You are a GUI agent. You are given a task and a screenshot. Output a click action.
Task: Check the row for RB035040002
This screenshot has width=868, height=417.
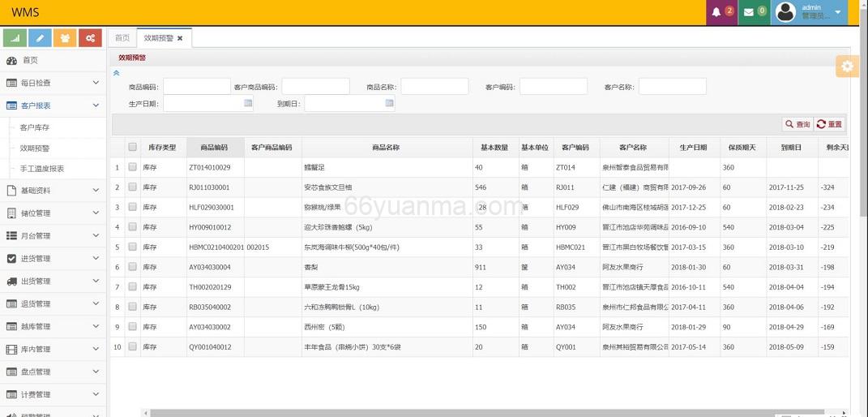pos(132,307)
